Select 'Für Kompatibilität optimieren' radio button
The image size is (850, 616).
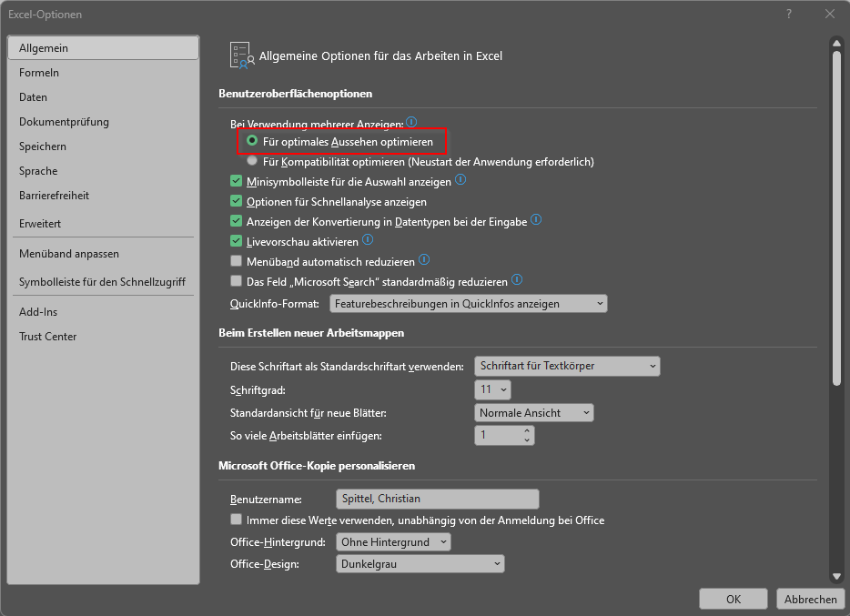coord(252,161)
